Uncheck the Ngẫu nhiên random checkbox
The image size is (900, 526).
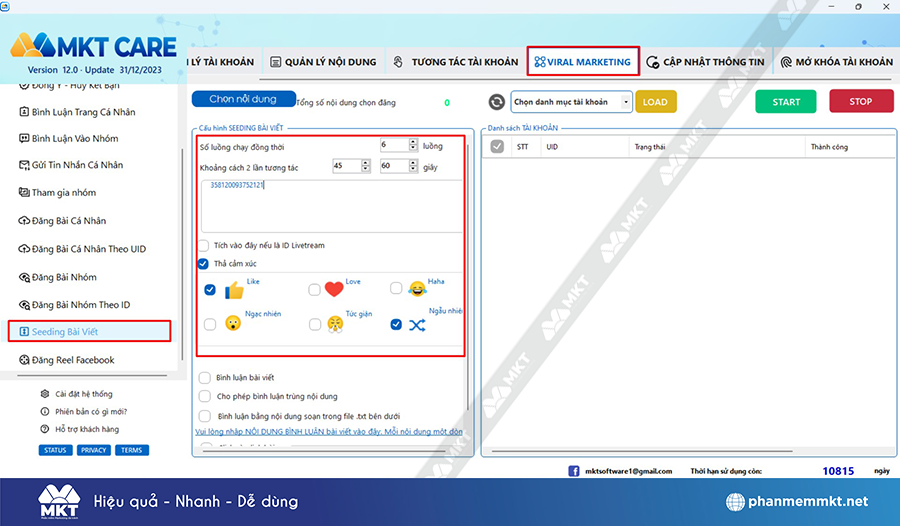(396, 324)
